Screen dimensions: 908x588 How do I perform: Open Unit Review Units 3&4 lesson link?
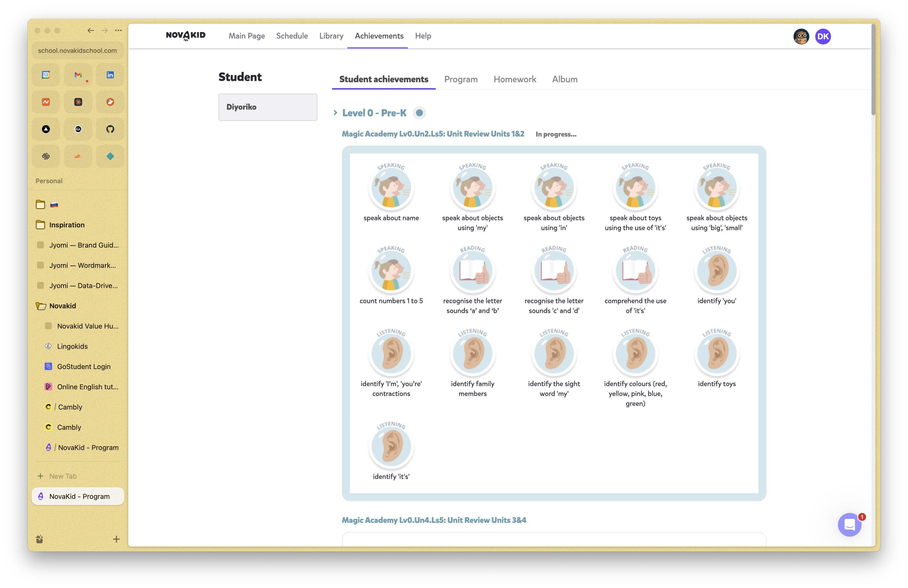pos(434,520)
